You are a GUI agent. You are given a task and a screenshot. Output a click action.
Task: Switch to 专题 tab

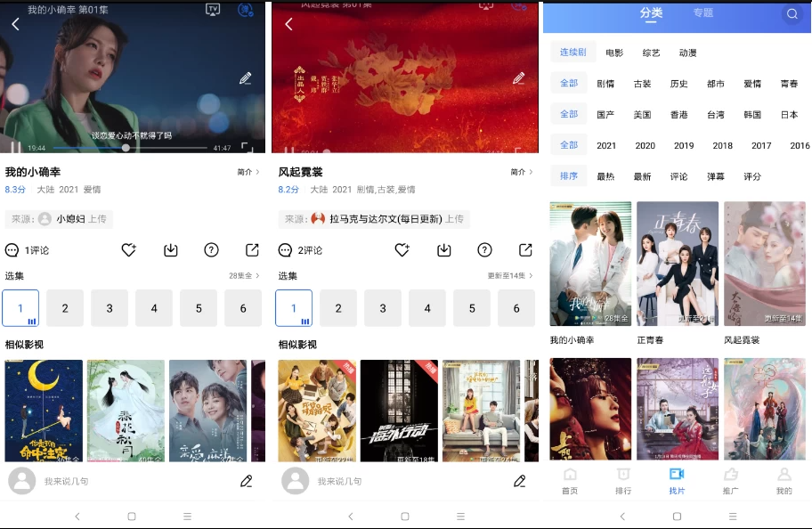tap(703, 13)
